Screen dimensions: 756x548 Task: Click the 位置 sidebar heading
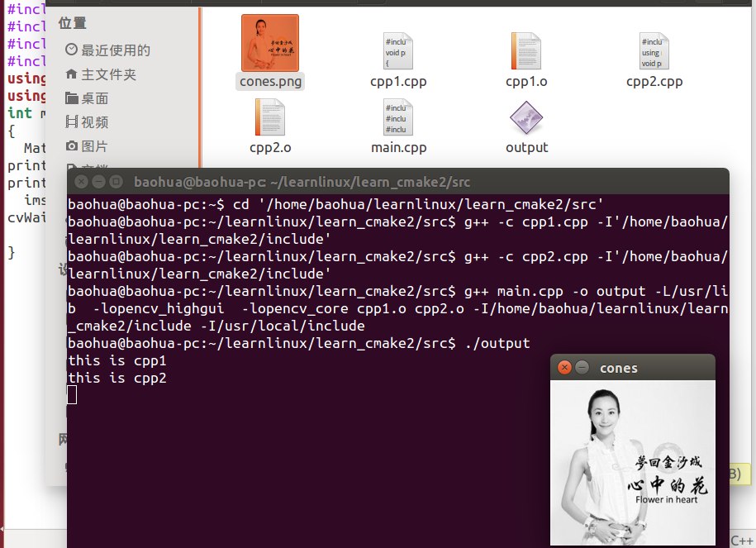pyautogui.click(x=73, y=22)
